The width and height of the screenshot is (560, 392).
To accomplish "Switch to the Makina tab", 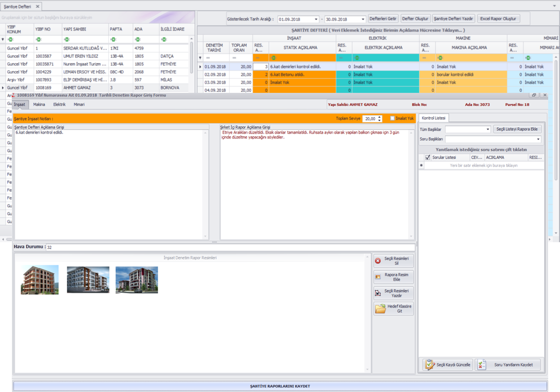I will tap(39, 105).
